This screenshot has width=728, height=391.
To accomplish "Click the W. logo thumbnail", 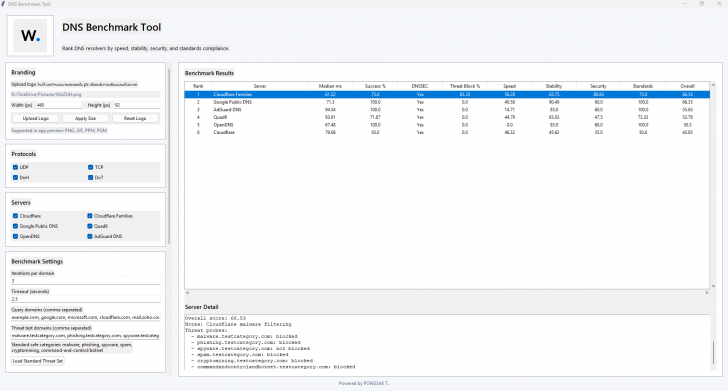I will coord(30,36).
